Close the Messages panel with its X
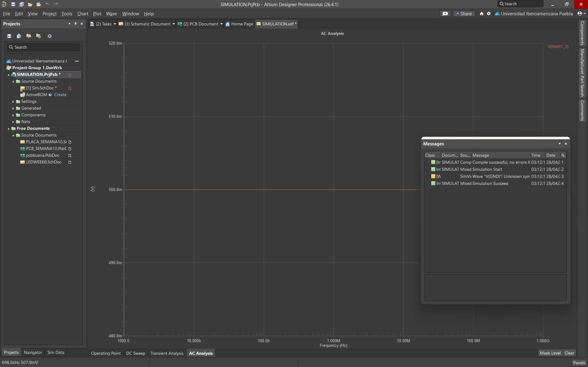 (566, 144)
